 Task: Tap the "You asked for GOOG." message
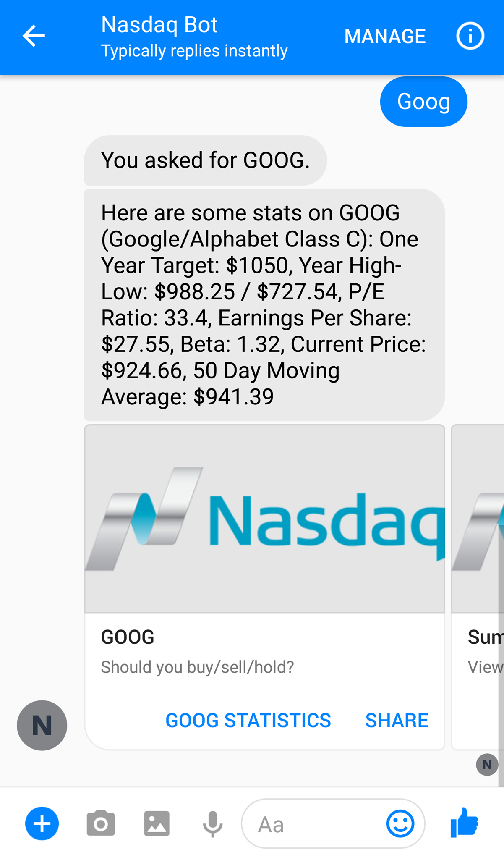pos(205,160)
